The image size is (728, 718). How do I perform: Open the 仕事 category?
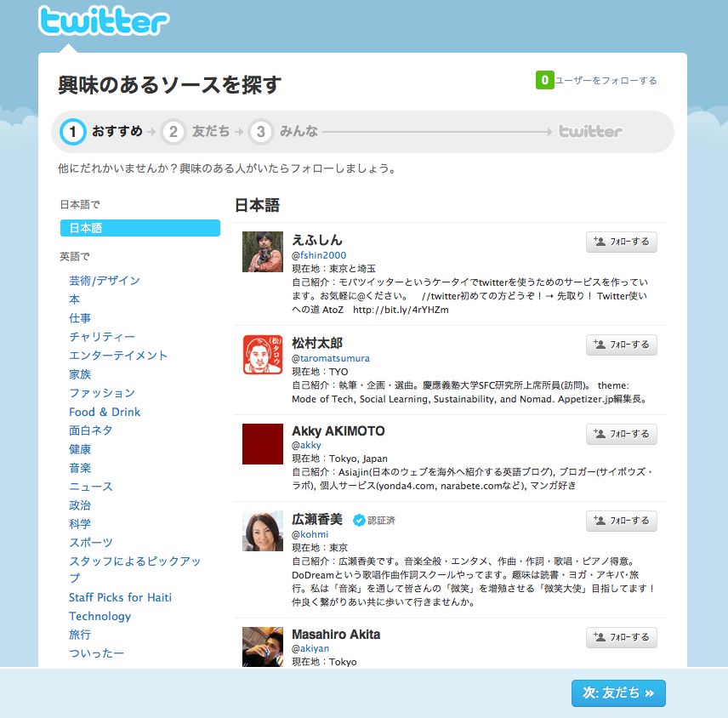pos(80,318)
